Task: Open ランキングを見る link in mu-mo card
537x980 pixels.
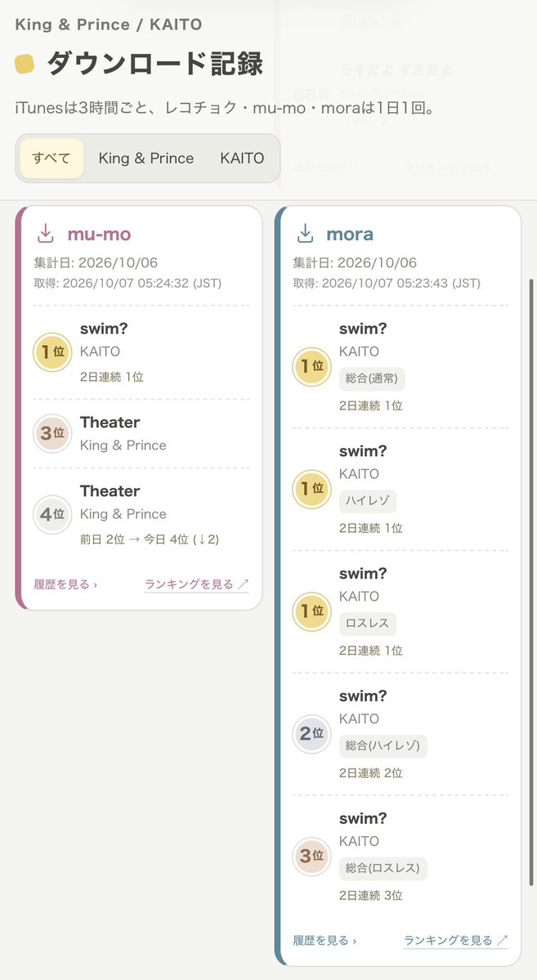Action: [x=197, y=584]
